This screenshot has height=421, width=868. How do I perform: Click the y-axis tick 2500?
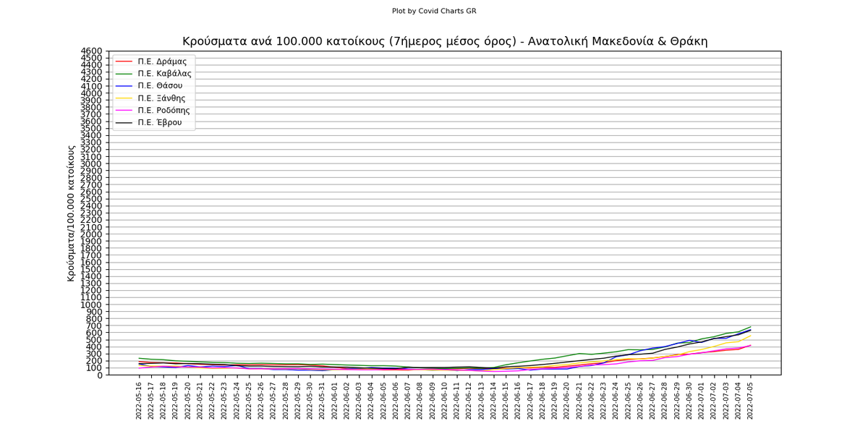coord(91,199)
